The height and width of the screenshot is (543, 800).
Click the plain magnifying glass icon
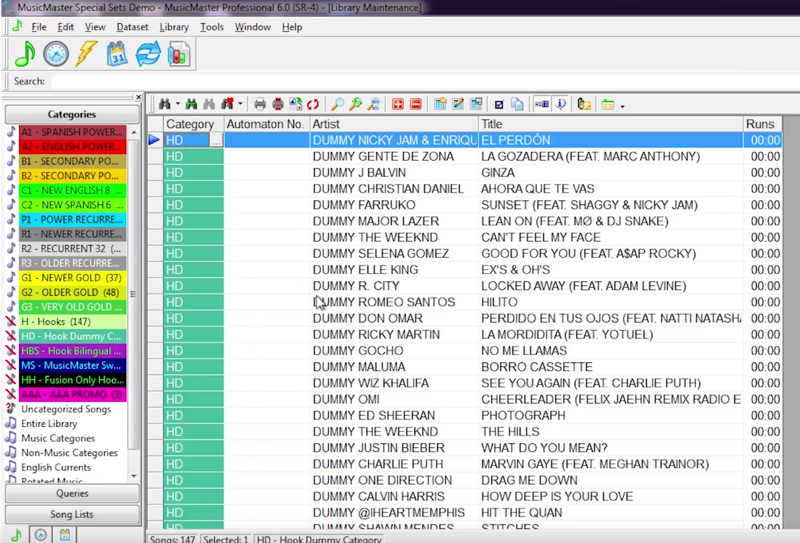[x=337, y=104]
